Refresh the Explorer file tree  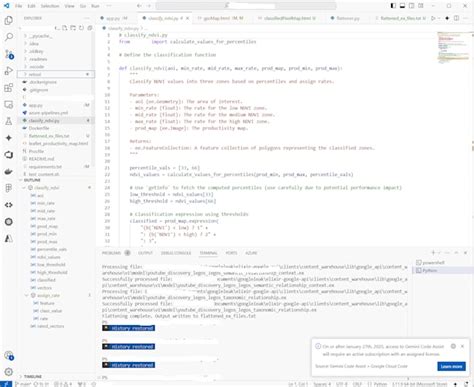[x=81, y=28]
